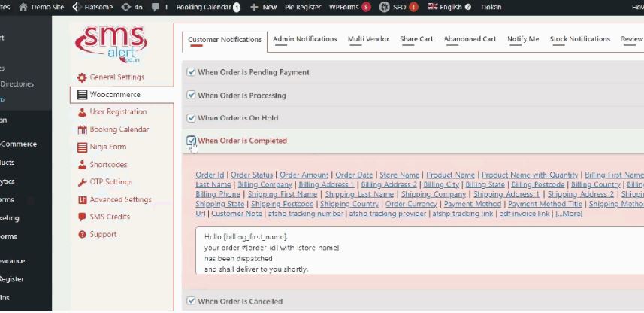Screen dimensions: 644x313
Task: Insert the Order Status token
Action: tap(252, 175)
